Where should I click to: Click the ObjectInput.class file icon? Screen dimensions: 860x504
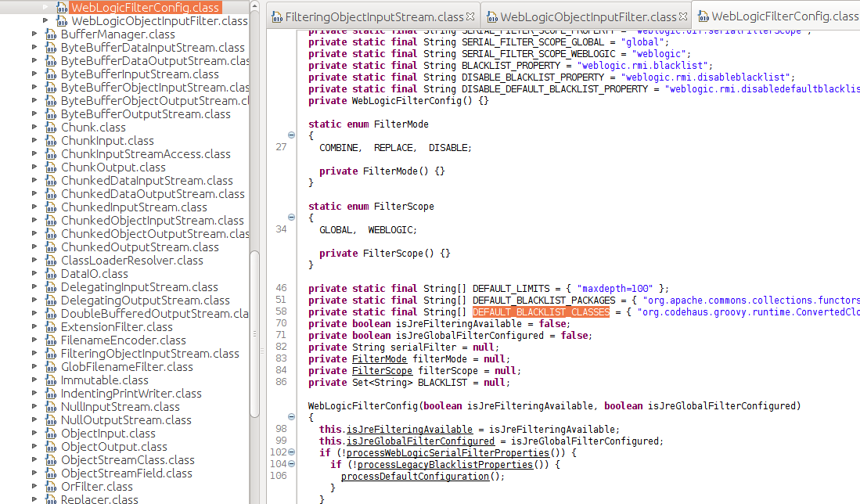coord(51,434)
